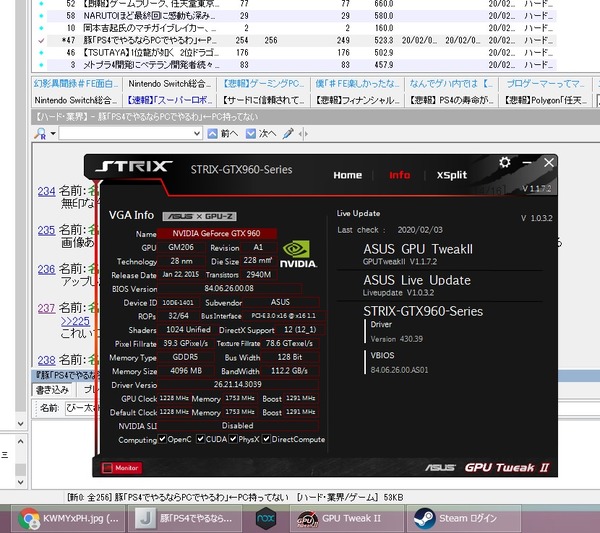600x533 pixels.
Task: Follow the >>225 anchor link
Action: pyautogui.click(x=75, y=321)
